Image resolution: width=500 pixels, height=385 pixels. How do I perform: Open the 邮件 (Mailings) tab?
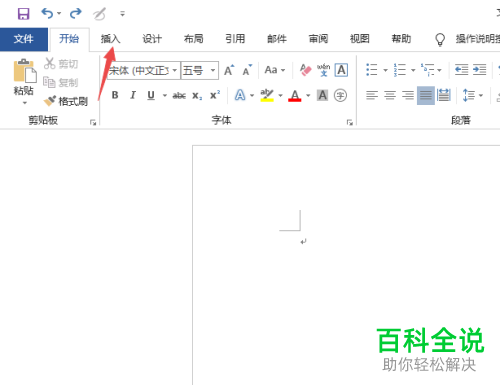(277, 39)
